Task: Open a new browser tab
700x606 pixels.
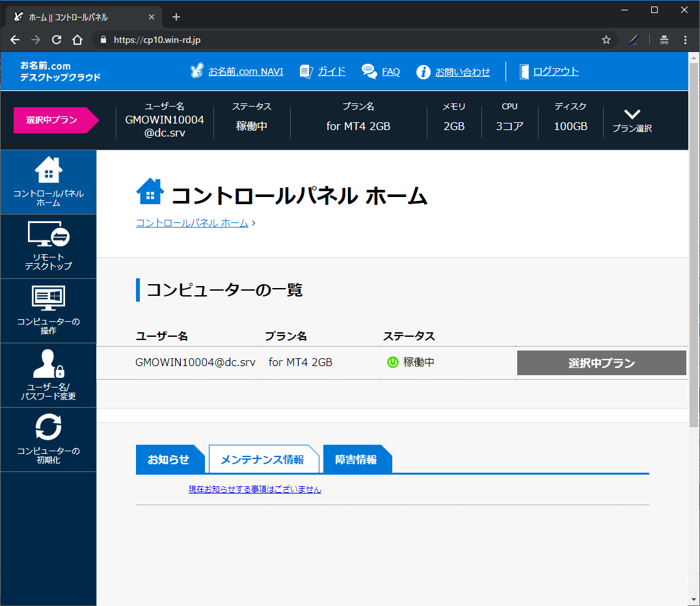Action: 176,17
